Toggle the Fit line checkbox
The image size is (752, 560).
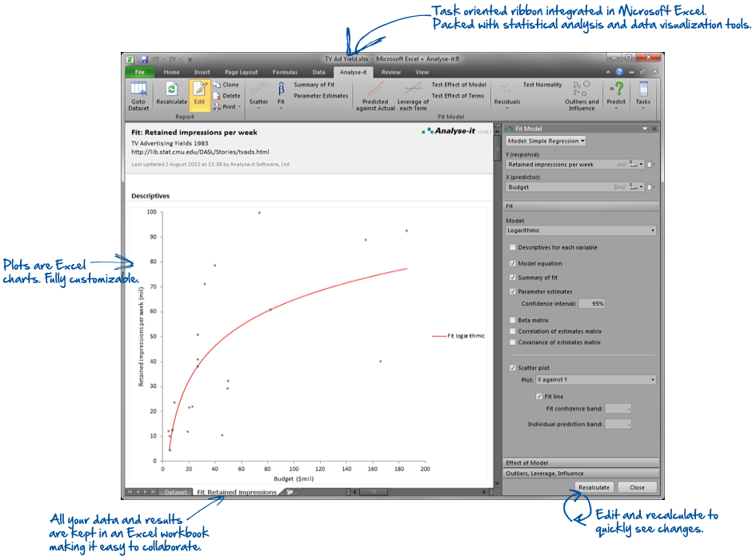539,396
